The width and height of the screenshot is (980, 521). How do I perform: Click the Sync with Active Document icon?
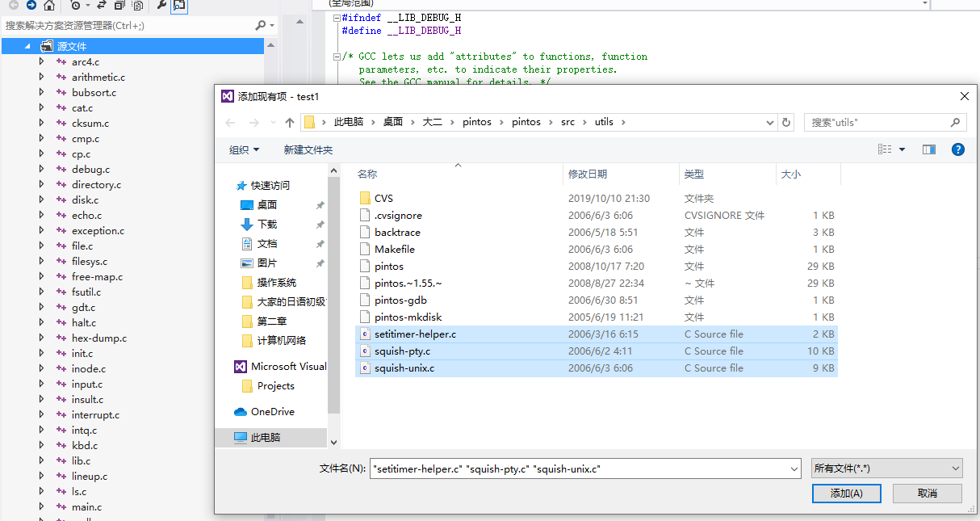102,6
